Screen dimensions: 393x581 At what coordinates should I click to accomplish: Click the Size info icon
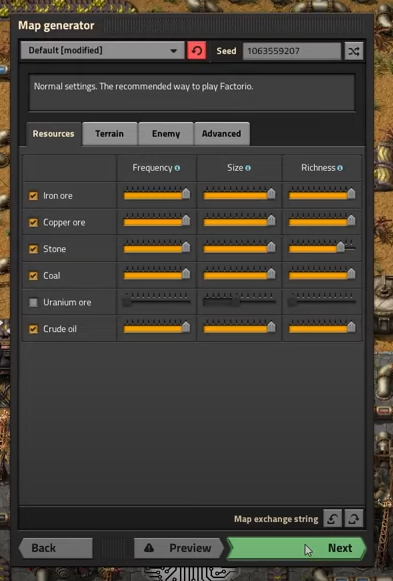(248, 168)
